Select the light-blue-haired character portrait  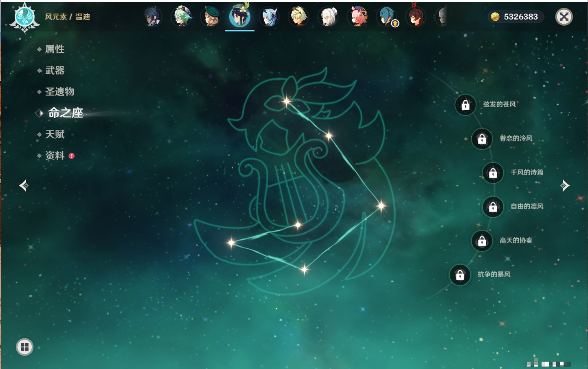(269, 17)
